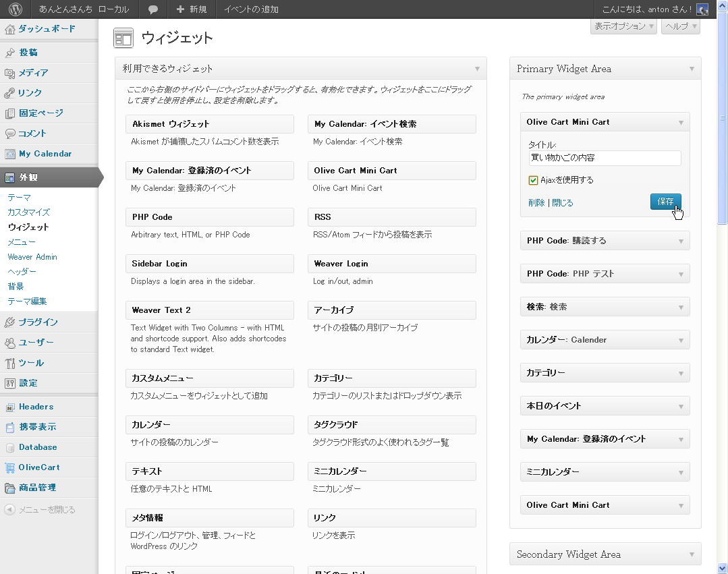Select the Weaver Text 2 available widget
The height and width of the screenshot is (574, 728).
point(210,310)
